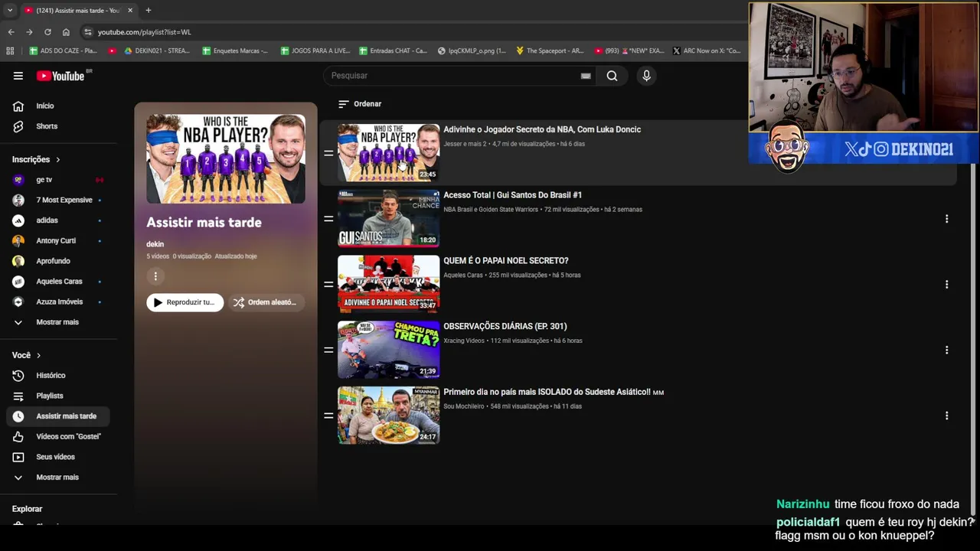Open playlist three-dot options menu
Image resolution: width=980 pixels, height=551 pixels.
(155, 276)
